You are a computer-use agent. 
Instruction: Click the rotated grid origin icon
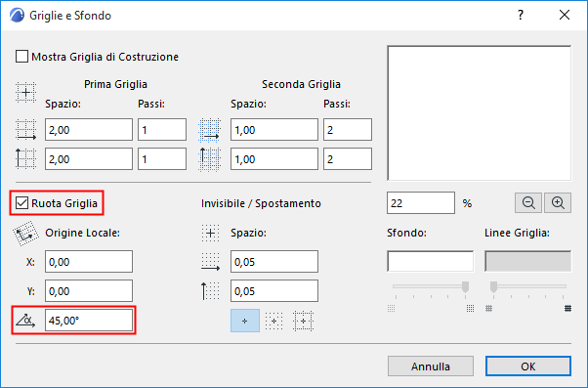click(25, 234)
